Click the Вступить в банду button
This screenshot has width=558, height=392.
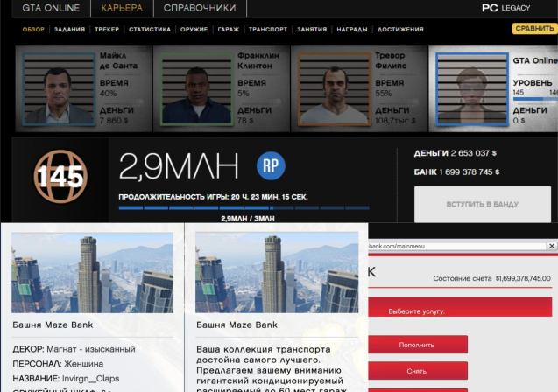(483, 205)
